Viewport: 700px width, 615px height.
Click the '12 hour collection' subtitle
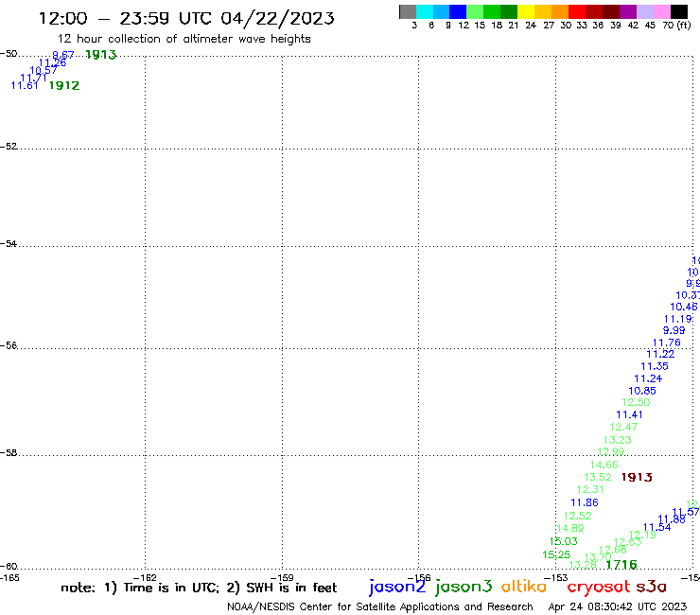(x=184, y=39)
